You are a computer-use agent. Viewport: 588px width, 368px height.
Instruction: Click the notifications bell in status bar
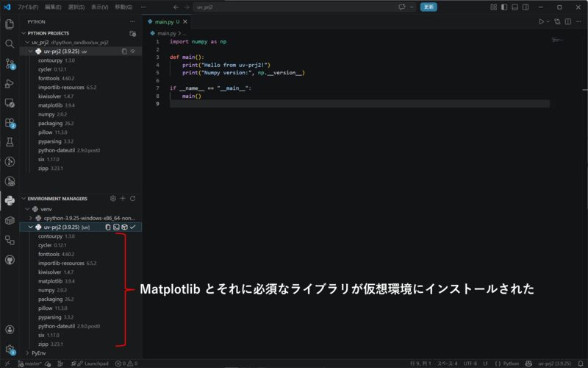581,364
